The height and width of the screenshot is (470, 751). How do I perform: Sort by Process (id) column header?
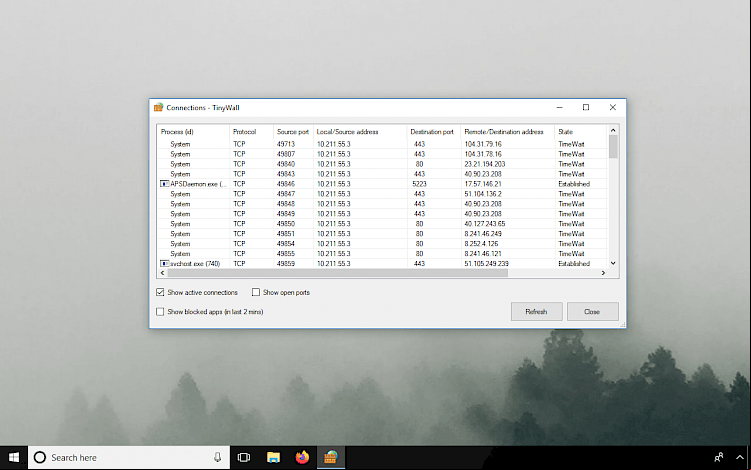[193, 132]
